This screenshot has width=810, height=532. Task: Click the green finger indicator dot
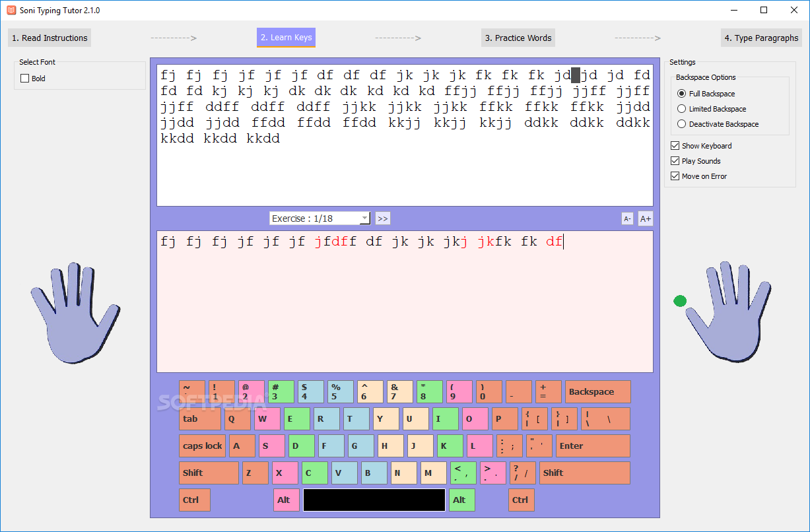[680, 301]
